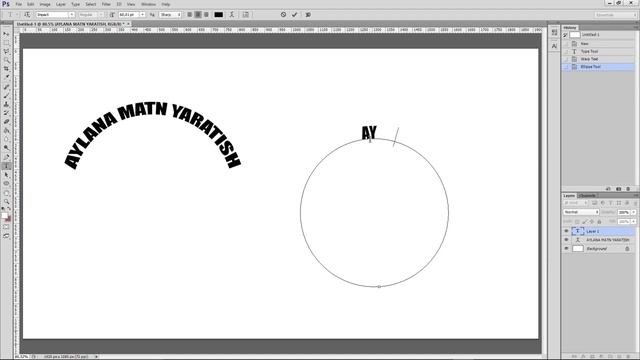Click the foreground color swatch
Viewport: 640px width, 360px height.
click(4, 216)
